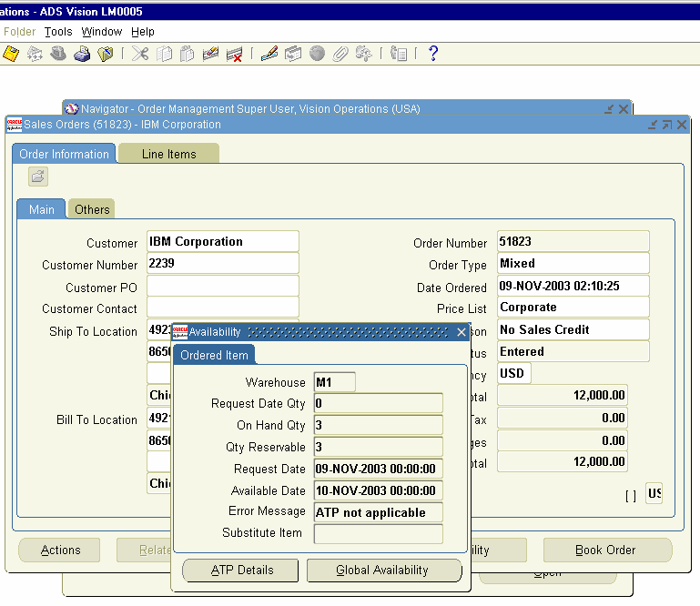The width and height of the screenshot is (700, 606).
Task: Click the No Sales Credit field
Action: click(x=573, y=329)
